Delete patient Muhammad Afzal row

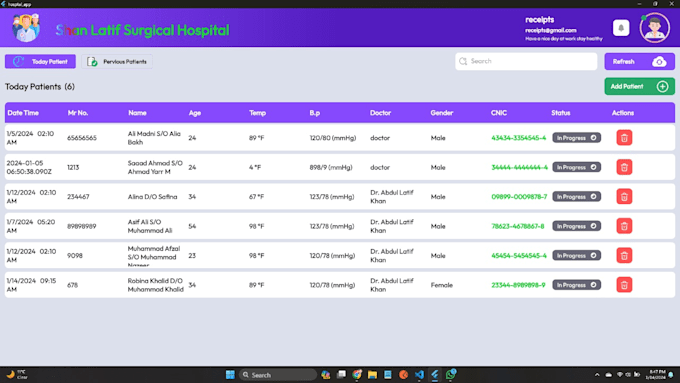click(624, 255)
